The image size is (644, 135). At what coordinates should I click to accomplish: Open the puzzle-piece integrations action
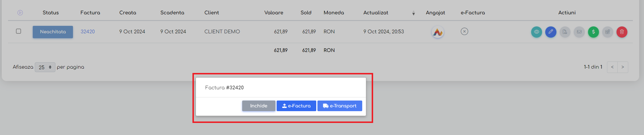(608, 32)
